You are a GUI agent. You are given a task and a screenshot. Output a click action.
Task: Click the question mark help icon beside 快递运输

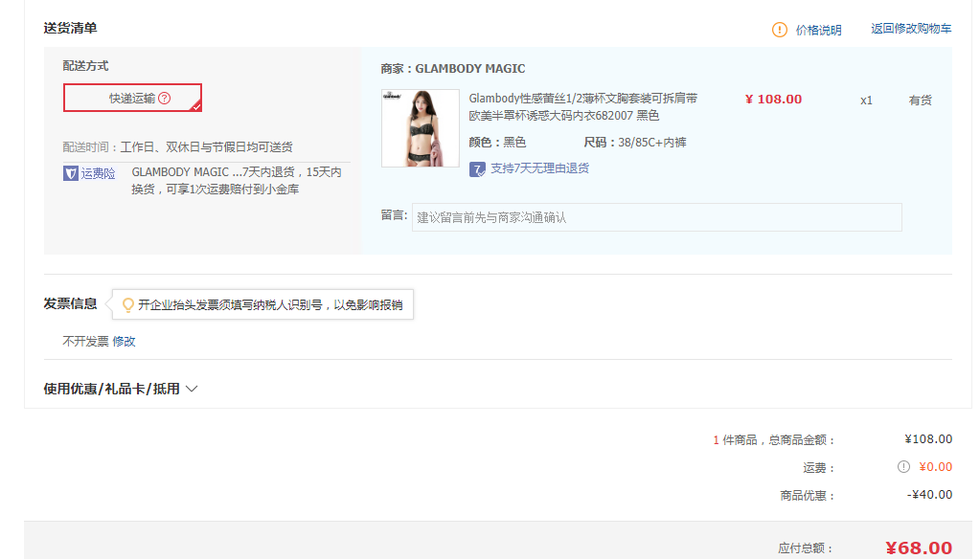tap(165, 98)
